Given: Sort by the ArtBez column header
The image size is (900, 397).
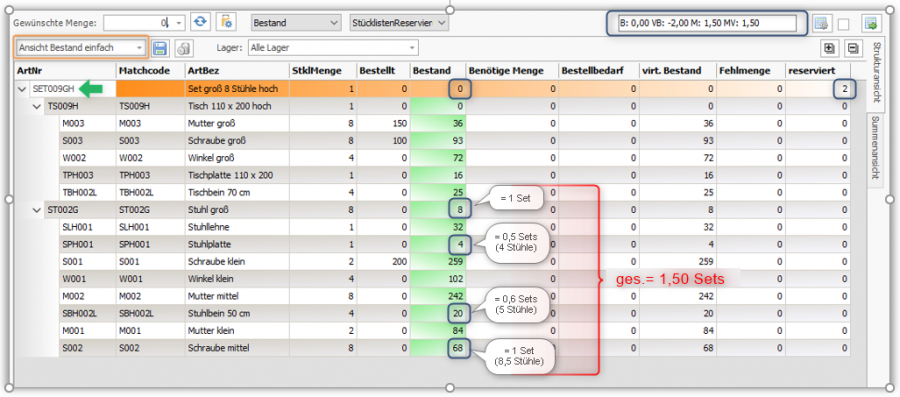Looking at the screenshot, I should point(237,71).
